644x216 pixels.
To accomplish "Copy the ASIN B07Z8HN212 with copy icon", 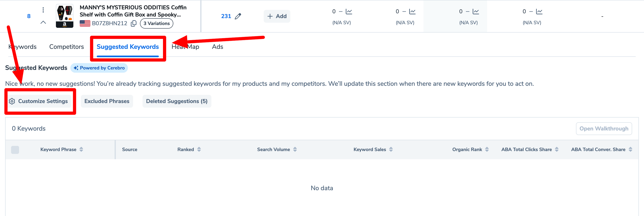I will pyautogui.click(x=134, y=23).
